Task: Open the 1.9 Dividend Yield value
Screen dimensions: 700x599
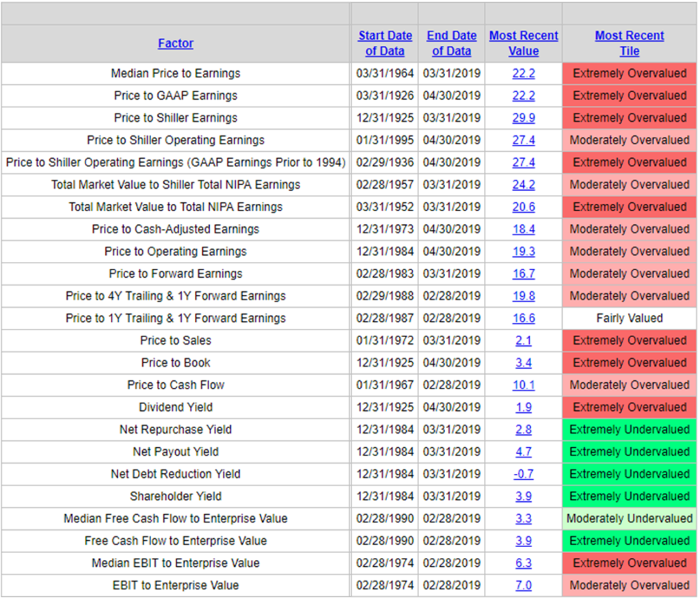Action: pos(524,408)
